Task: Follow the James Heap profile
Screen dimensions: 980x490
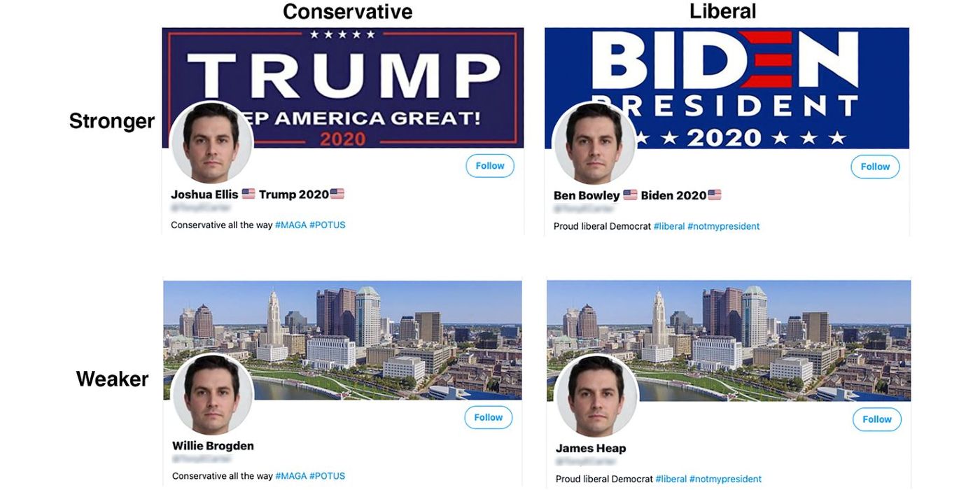Action: pyautogui.click(x=877, y=419)
